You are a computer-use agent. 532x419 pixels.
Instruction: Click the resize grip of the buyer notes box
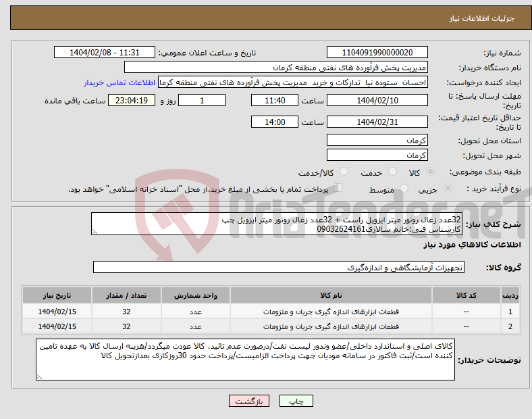point(39,376)
